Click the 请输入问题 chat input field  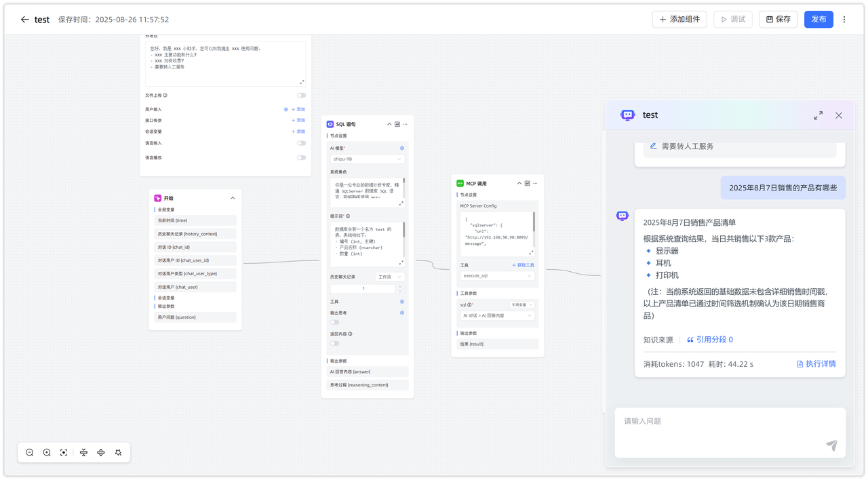tap(719, 422)
